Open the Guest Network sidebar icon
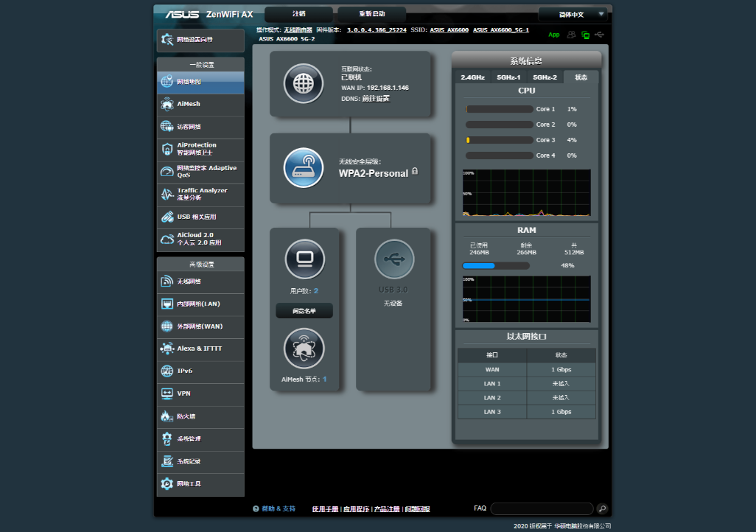756x532 pixels. 167,126
